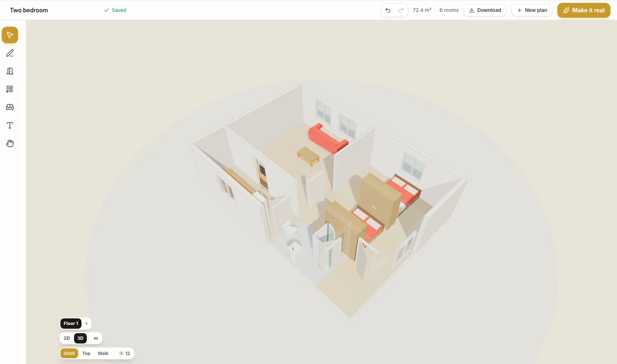Click the green Saved status
617x364 pixels.
115,10
